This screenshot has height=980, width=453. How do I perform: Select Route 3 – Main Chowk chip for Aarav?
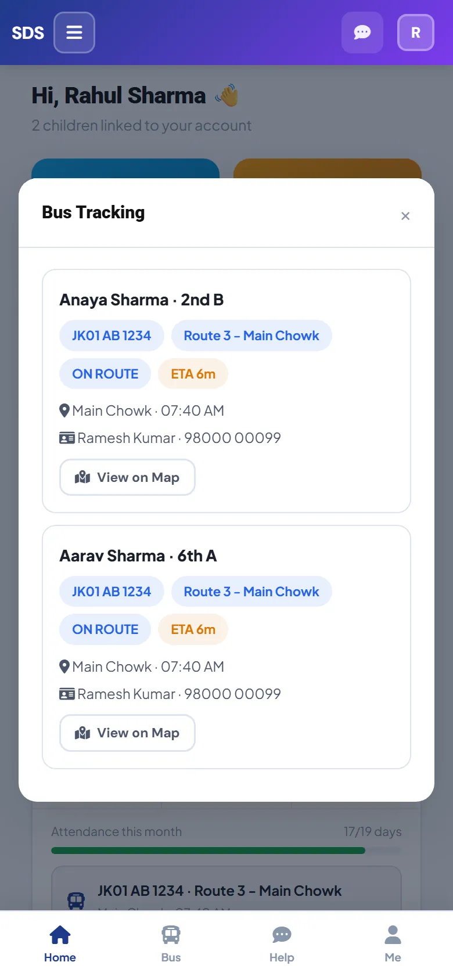251,592
